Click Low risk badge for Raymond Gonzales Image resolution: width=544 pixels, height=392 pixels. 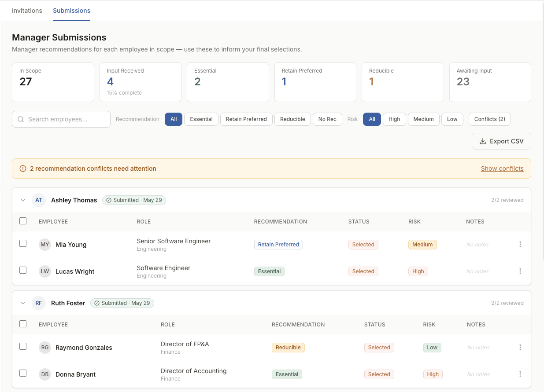432,348
